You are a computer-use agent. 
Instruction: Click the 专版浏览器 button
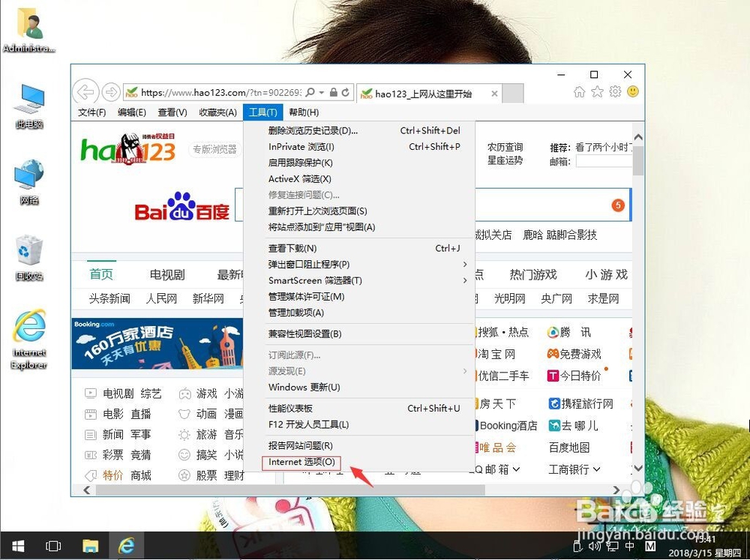(x=214, y=149)
